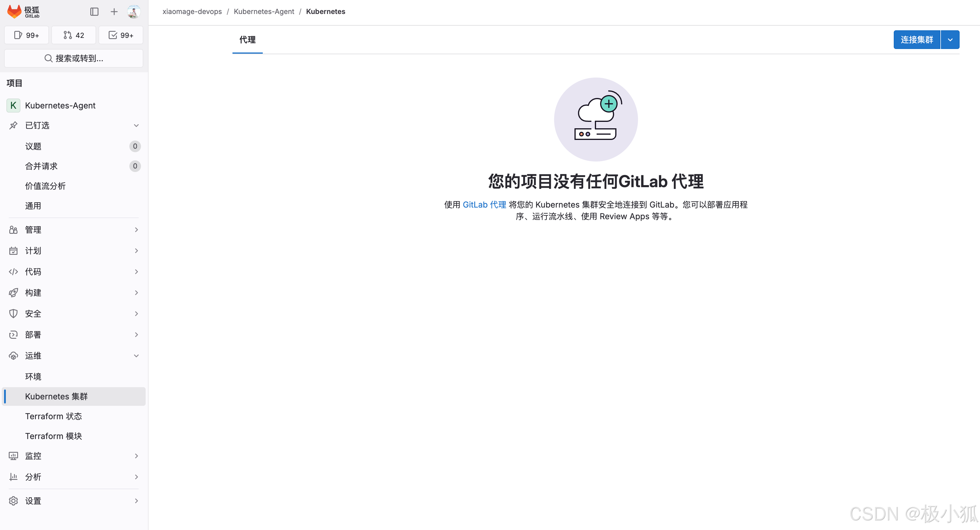The image size is (980, 530).
Task: Open 议题 issues in pinned section
Action: click(74, 146)
